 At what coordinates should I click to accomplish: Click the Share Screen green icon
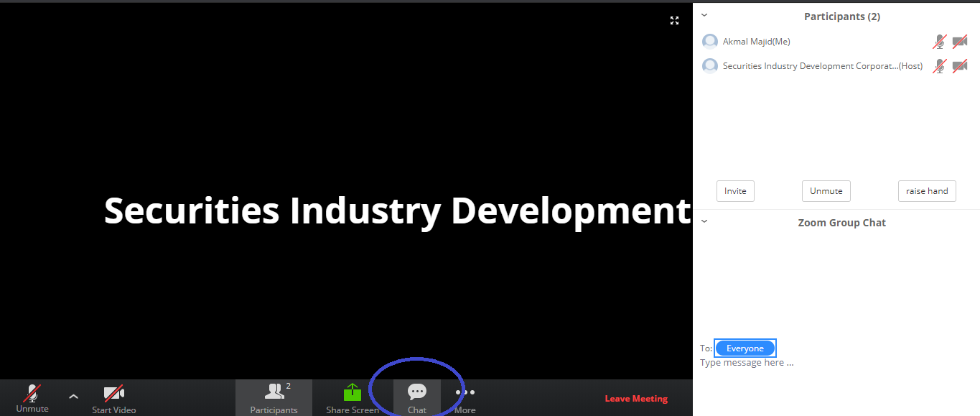pyautogui.click(x=352, y=392)
